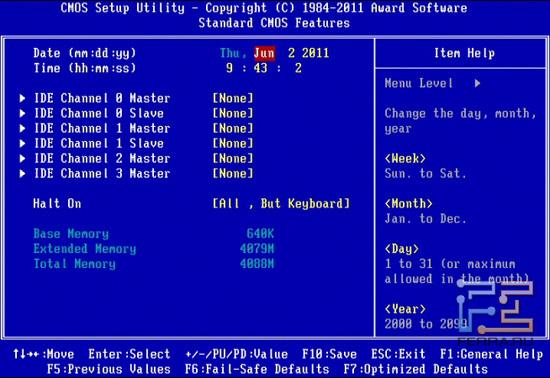
Task: Open the IDE Channel 1 Slave entry
Action: coord(99,143)
